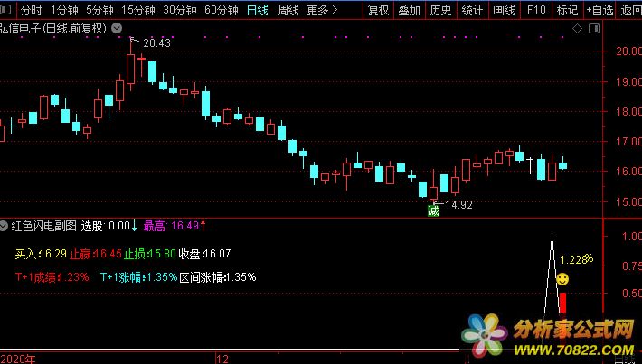Click the 18.00 price axis label
The height and width of the screenshot is (364, 642).
[629, 111]
